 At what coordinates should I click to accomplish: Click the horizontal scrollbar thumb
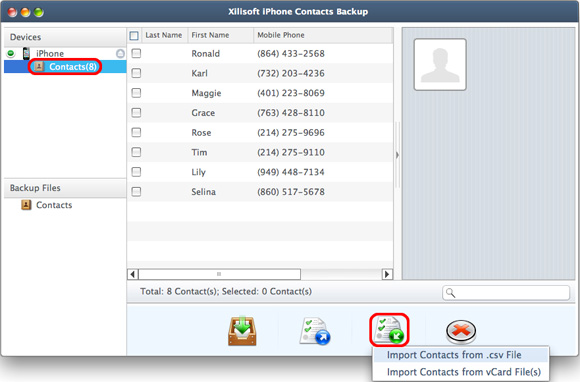pyautogui.click(x=219, y=274)
